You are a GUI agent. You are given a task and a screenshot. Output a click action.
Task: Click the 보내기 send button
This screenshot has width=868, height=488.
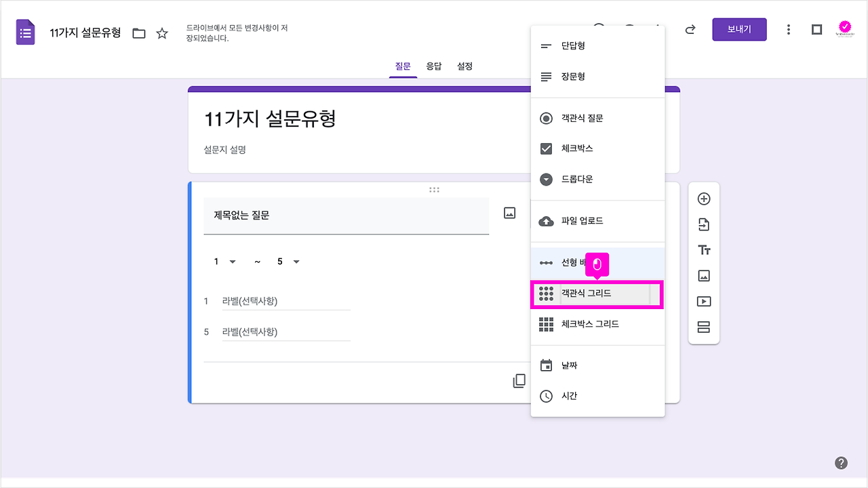(x=739, y=29)
